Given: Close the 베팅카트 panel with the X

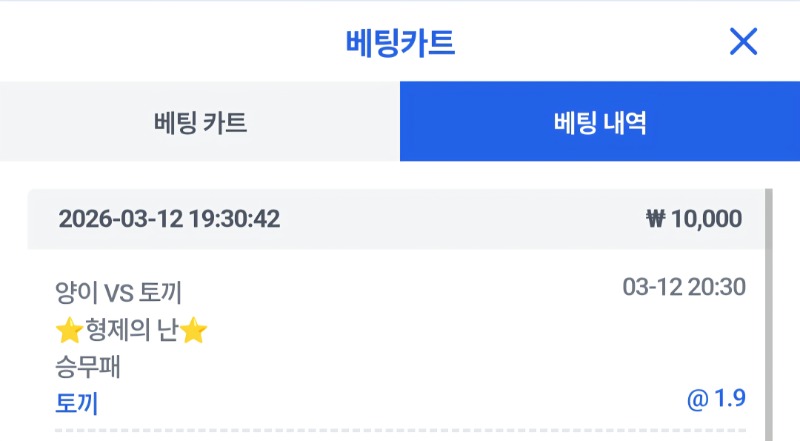Looking at the screenshot, I should (743, 42).
